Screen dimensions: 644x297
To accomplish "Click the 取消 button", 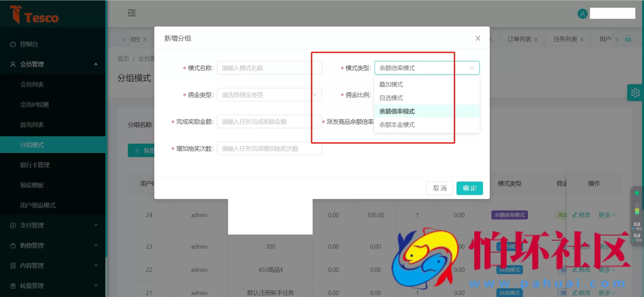I will (440, 188).
